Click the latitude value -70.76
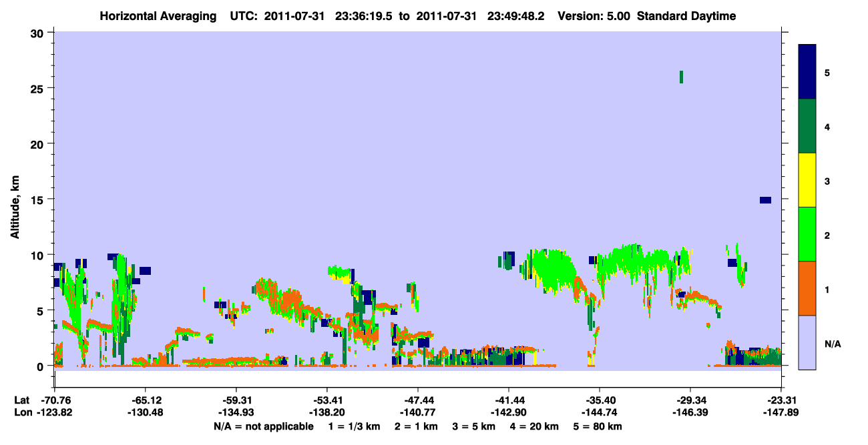Image resolution: width=868 pixels, height=445 pixels. [x=57, y=400]
